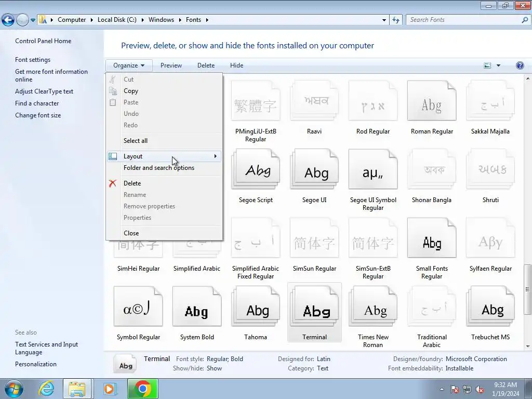This screenshot has height=399, width=532.
Task: Click the Hide toolbar button
Action: (236, 65)
